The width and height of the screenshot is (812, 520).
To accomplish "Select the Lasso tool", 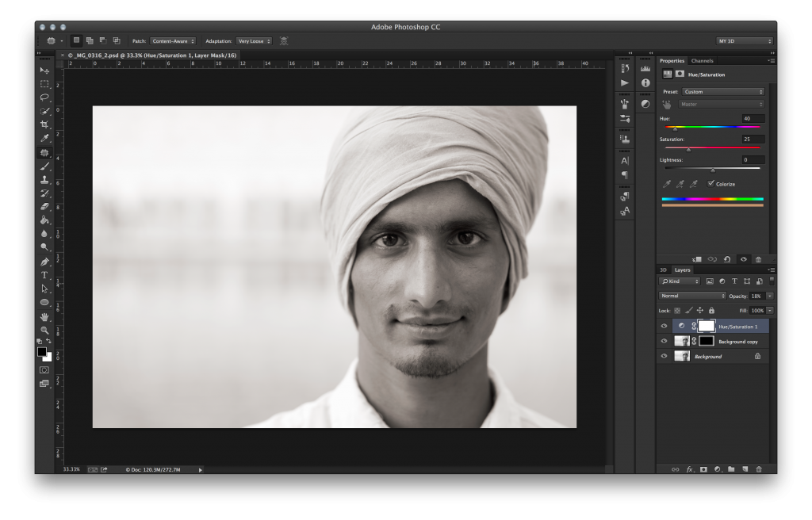I will click(x=44, y=97).
